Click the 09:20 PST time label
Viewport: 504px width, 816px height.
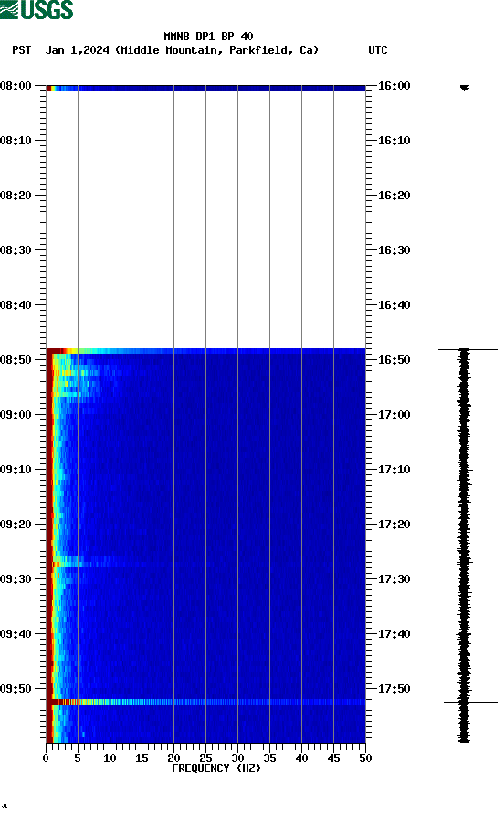tap(16, 525)
